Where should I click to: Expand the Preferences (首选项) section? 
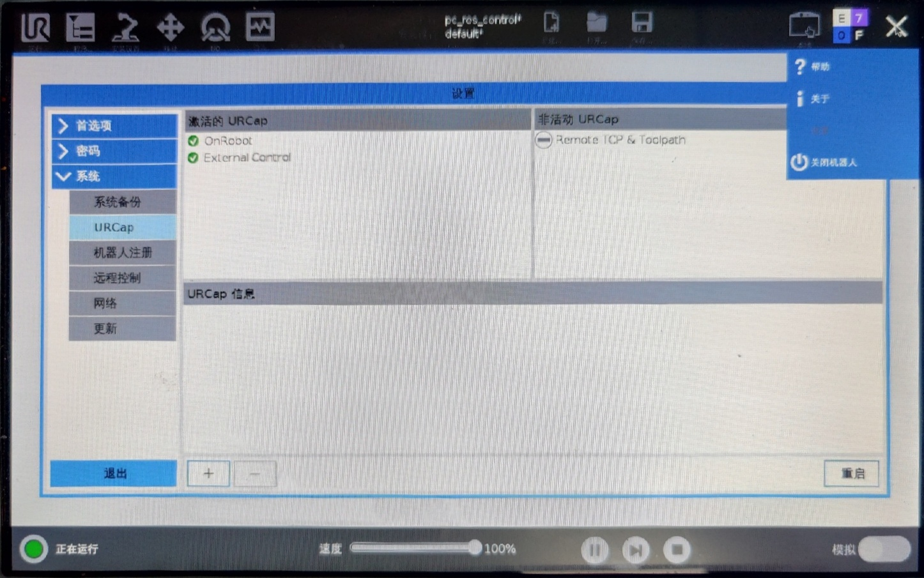pos(114,126)
